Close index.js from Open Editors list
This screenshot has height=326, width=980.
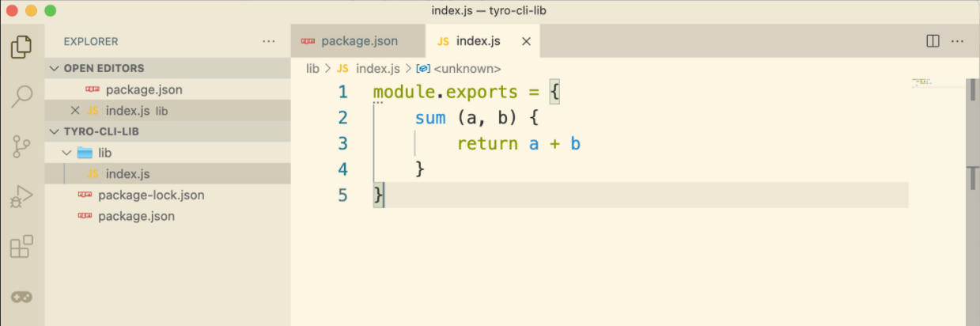click(75, 111)
